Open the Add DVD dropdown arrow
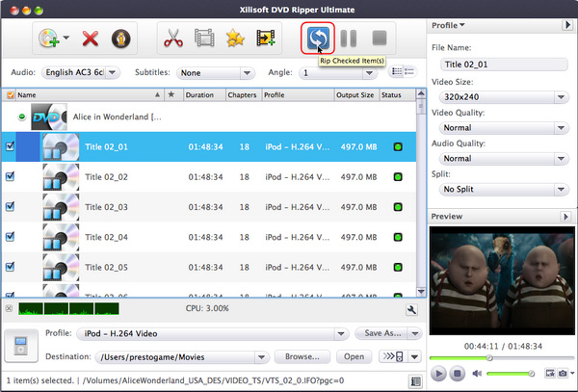 pos(66,38)
